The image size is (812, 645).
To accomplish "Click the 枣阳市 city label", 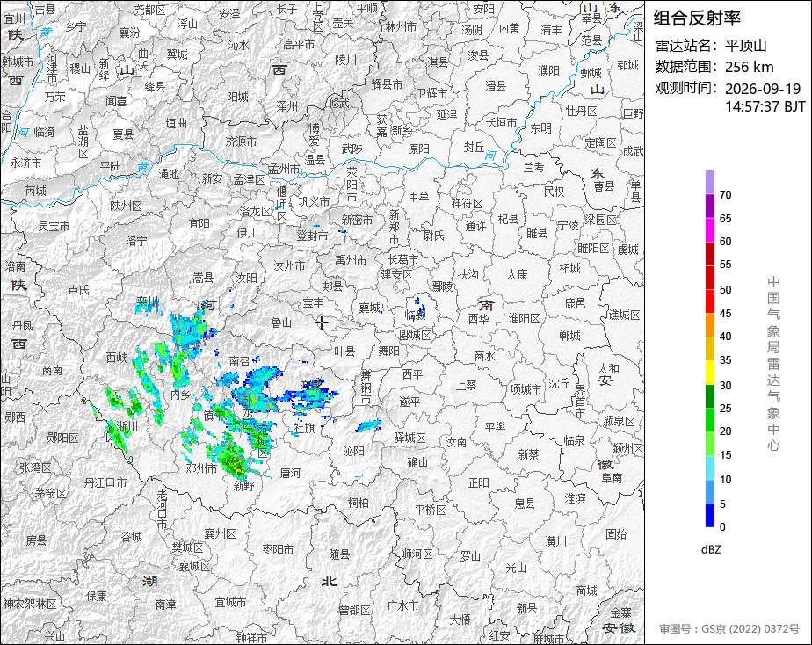I will tap(278, 549).
